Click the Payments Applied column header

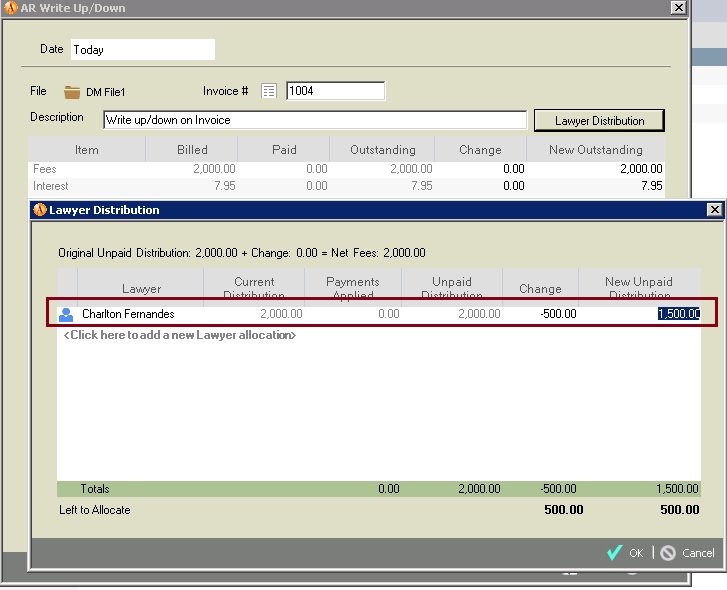point(353,288)
